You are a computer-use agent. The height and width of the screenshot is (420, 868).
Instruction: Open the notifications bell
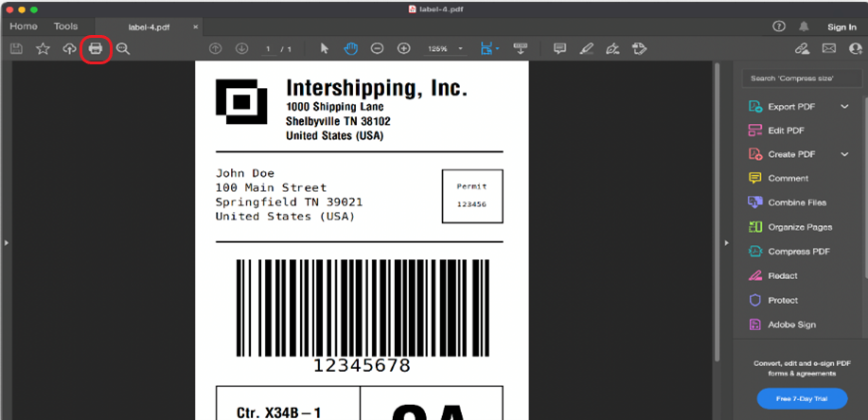pyautogui.click(x=806, y=26)
